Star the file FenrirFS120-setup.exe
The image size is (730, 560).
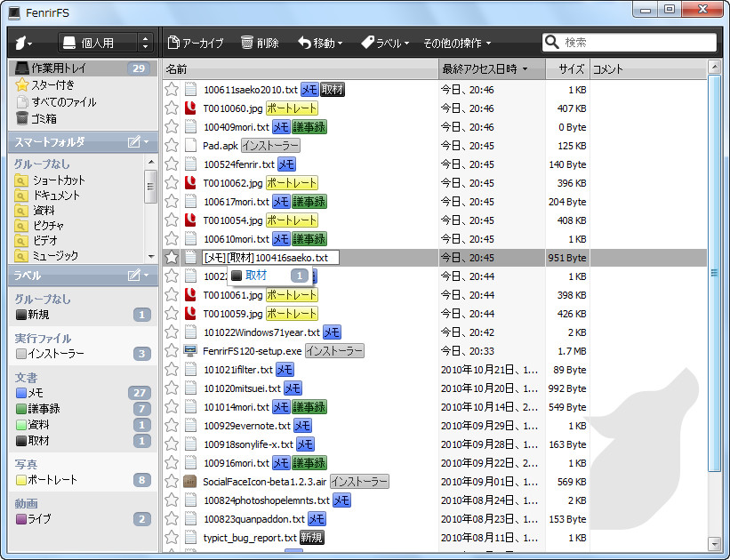[172, 350]
